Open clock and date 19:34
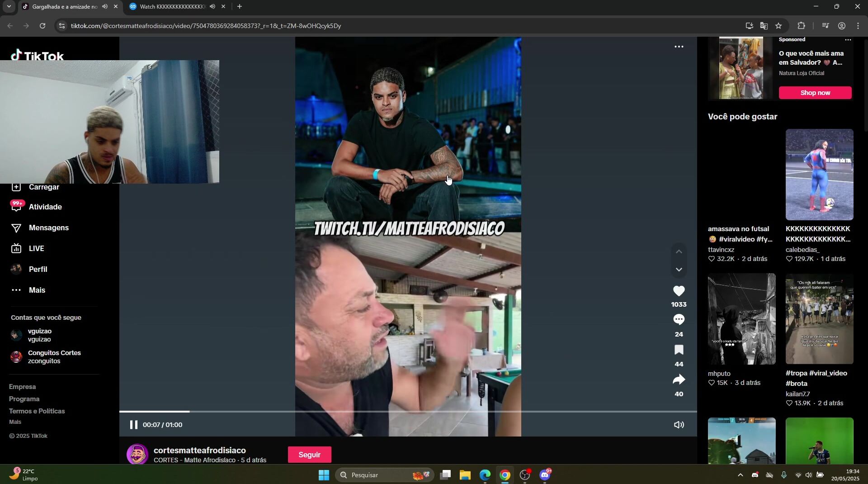 (x=845, y=475)
